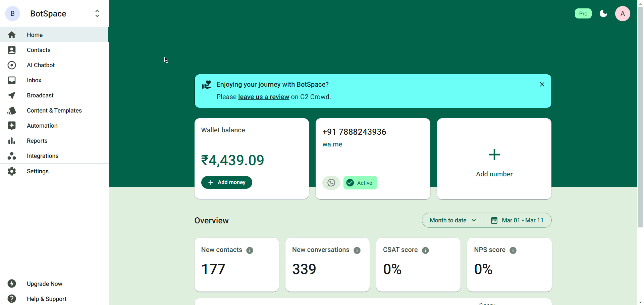Screen dimensions: 644x305
Task: Open user avatar A profile menu
Action: point(623,14)
